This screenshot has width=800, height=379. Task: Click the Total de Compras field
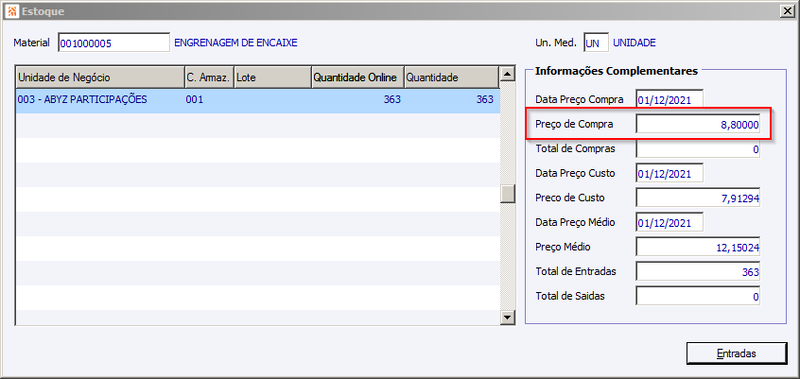coord(698,149)
